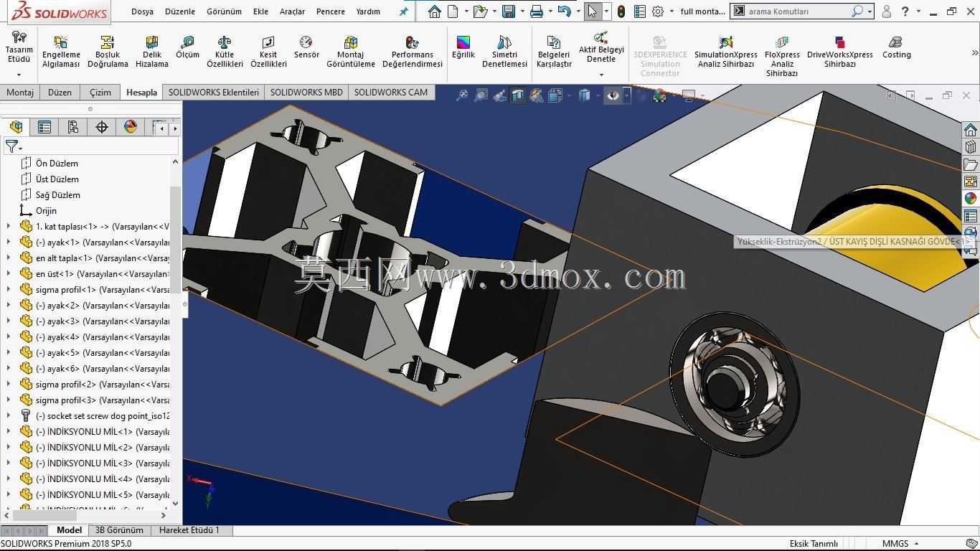Viewport: 980px width, 551px height.
Task: Pin the menu bar with pushpin
Action: (x=404, y=11)
